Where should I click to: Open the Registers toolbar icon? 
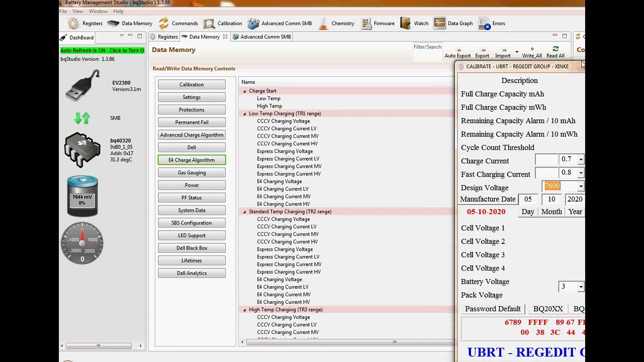click(x=74, y=23)
